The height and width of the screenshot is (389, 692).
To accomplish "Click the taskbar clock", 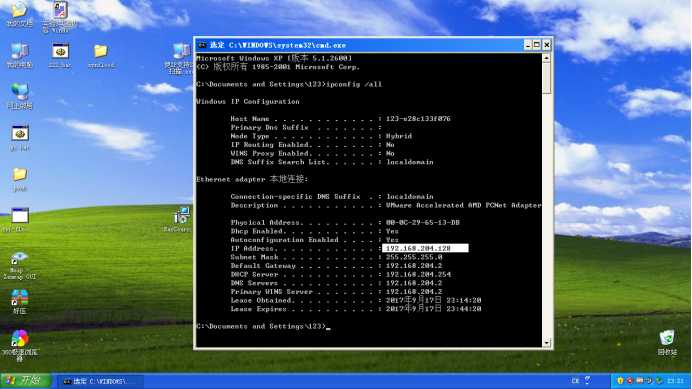I will [x=676, y=381].
